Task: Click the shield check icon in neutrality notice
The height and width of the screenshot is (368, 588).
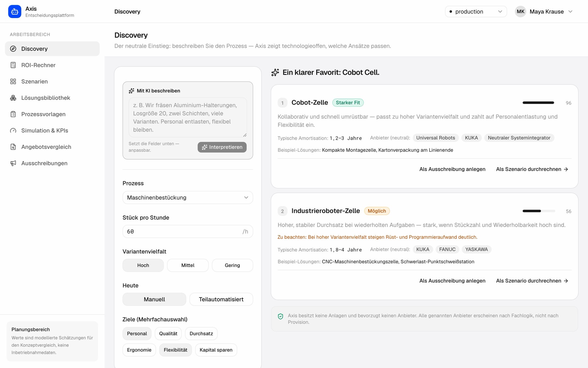Action: 280,316
